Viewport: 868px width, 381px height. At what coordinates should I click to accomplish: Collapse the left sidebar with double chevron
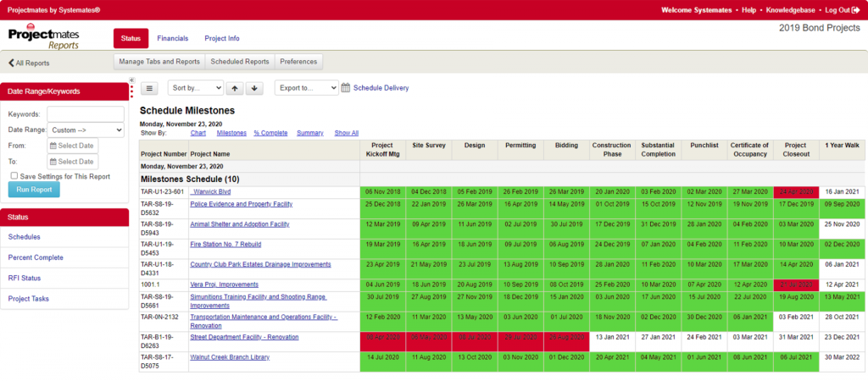point(131,80)
